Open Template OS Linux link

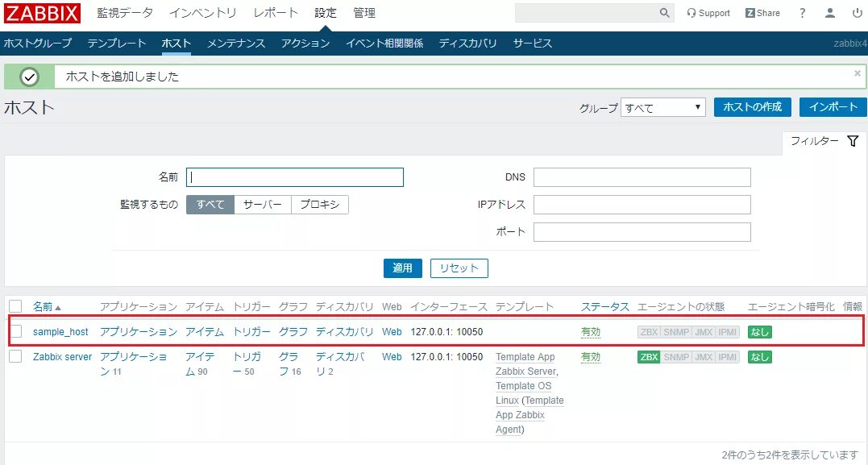[x=523, y=393]
